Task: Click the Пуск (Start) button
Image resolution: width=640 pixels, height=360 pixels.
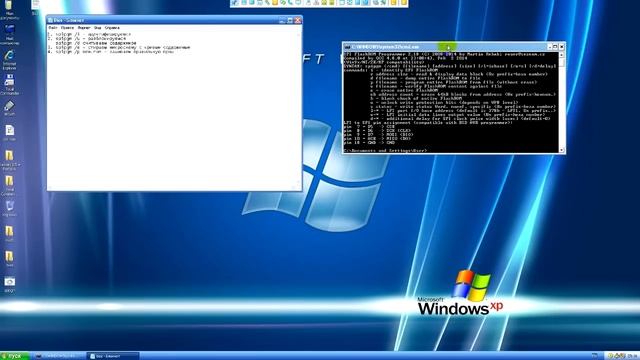Action: [14, 356]
